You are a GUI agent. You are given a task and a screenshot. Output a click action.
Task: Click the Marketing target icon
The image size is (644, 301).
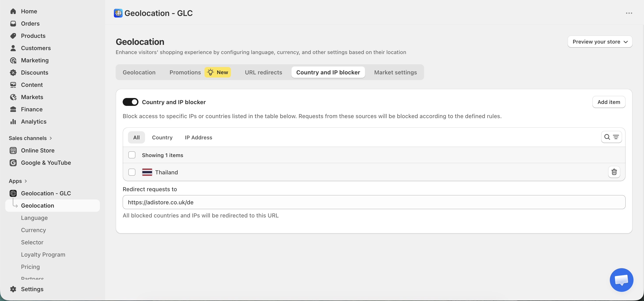tap(13, 60)
